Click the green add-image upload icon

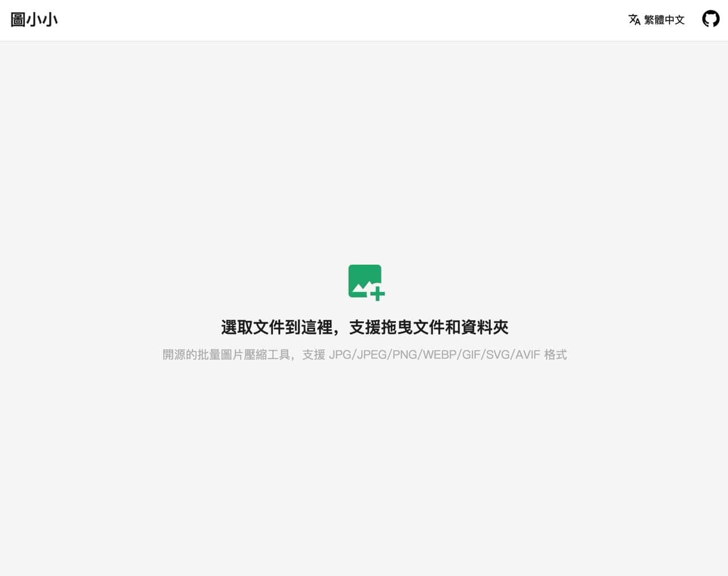[366, 282]
